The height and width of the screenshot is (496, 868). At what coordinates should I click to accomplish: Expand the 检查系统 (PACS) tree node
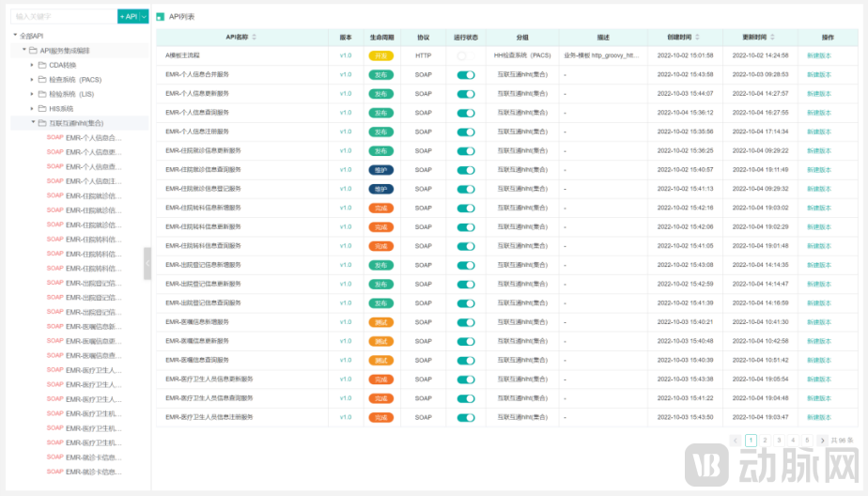tap(32, 80)
